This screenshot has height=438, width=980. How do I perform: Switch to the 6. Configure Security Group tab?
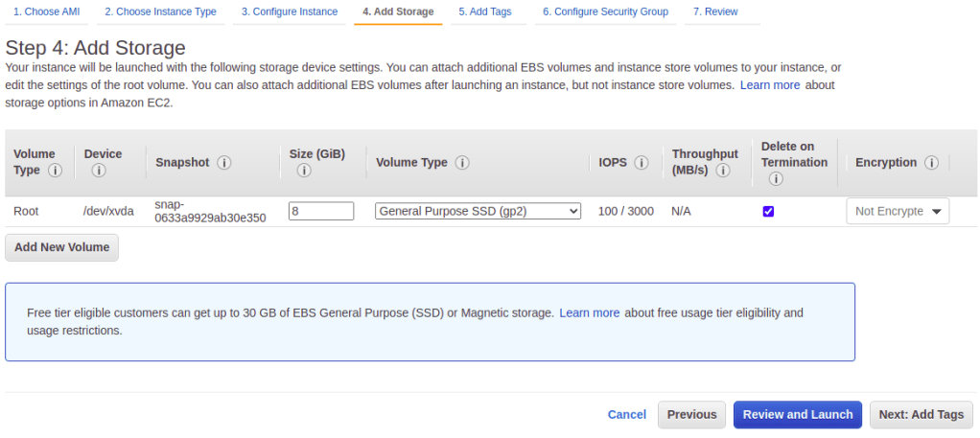click(x=605, y=12)
